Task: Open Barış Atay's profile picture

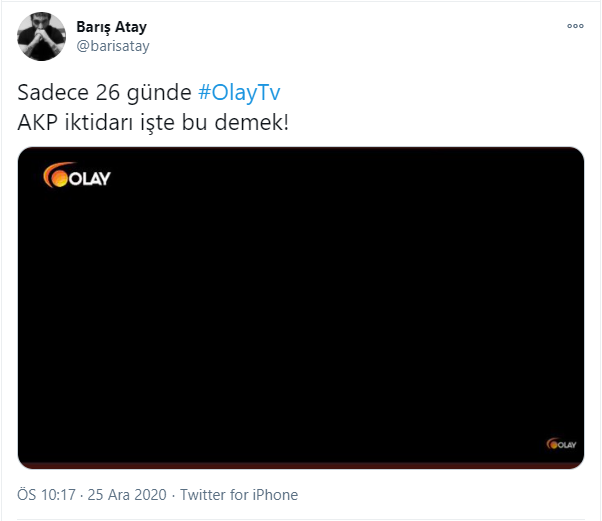Action: click(41, 36)
